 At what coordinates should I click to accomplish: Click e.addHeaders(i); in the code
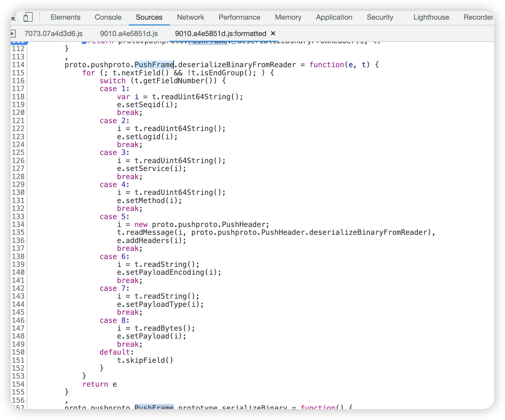click(x=152, y=241)
